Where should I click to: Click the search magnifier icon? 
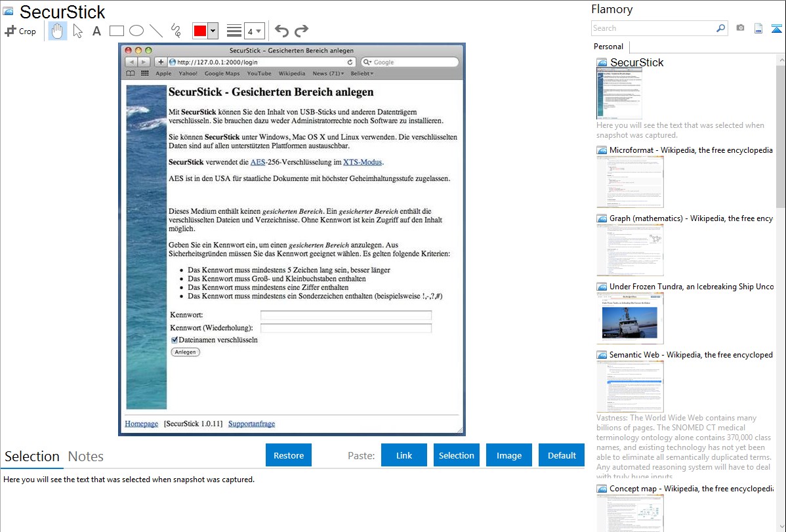(721, 28)
